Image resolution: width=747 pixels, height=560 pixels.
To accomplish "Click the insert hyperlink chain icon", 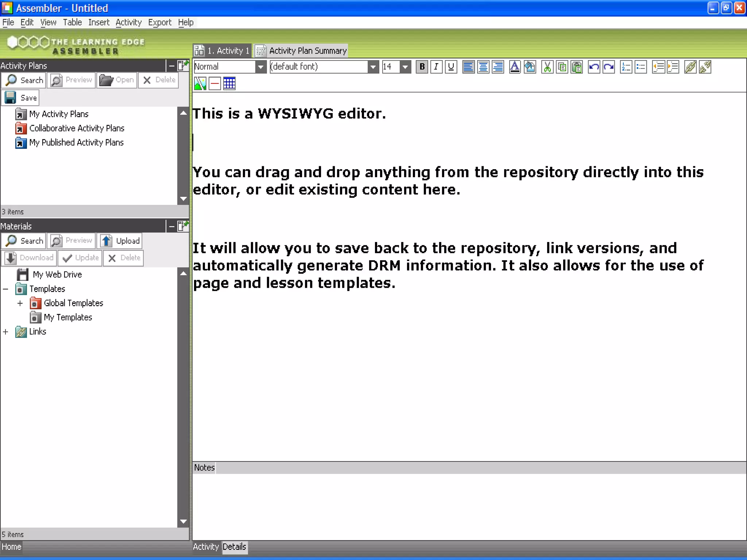I will (x=690, y=67).
